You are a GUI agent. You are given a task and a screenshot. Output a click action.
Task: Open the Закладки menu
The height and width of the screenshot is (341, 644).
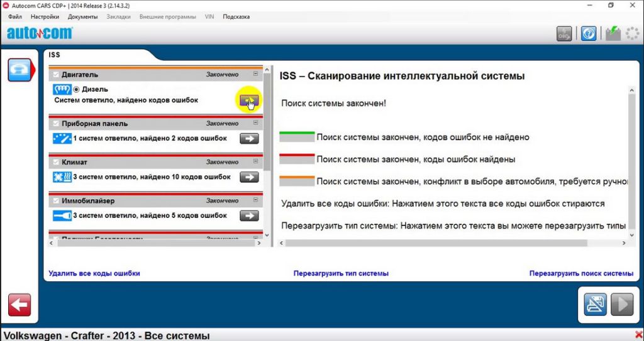118,17
